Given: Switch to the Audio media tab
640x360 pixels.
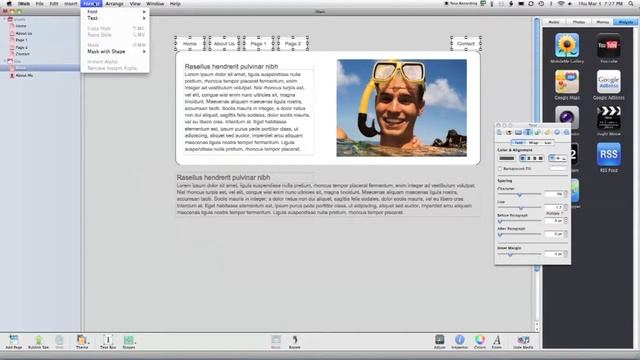Looking at the screenshot, I should coord(554,22).
